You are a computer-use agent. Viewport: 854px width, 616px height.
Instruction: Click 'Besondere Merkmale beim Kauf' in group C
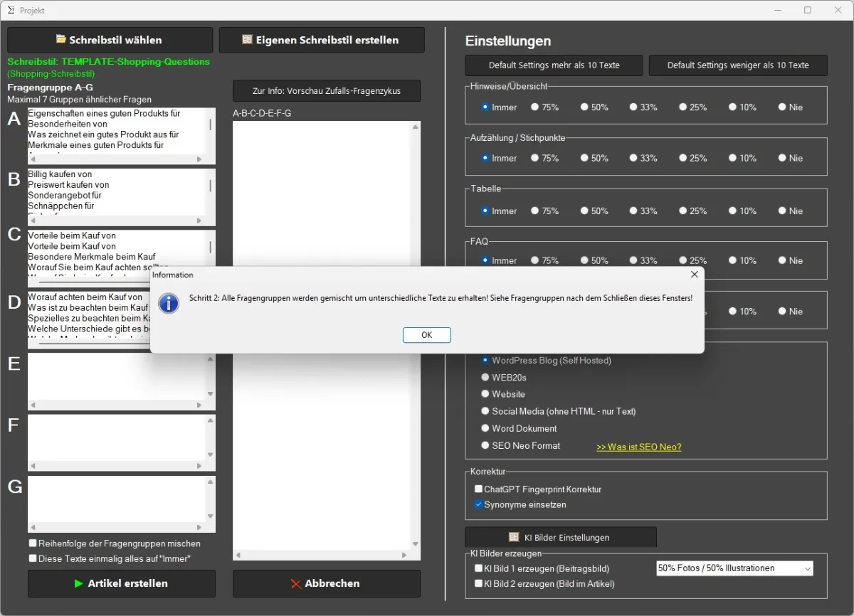coord(92,257)
